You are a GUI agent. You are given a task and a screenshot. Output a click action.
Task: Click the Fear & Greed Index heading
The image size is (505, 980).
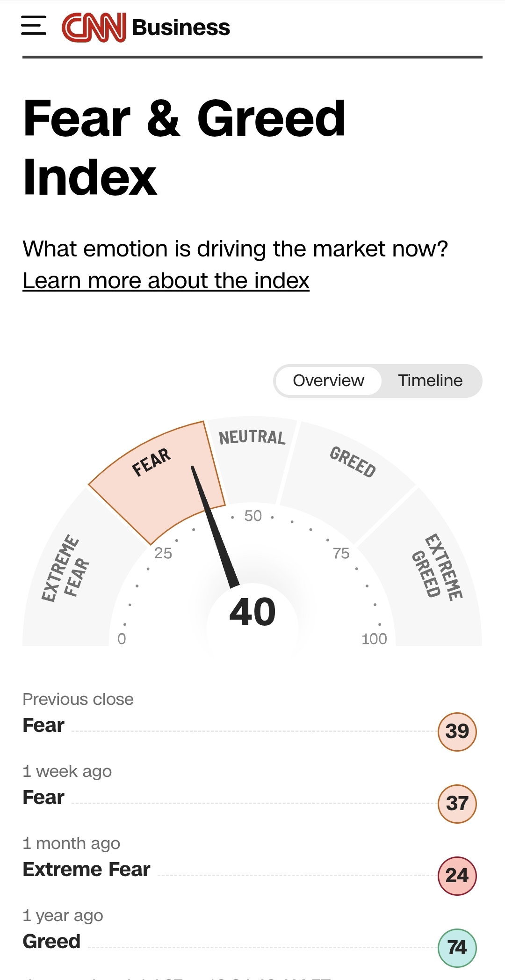coord(184,147)
